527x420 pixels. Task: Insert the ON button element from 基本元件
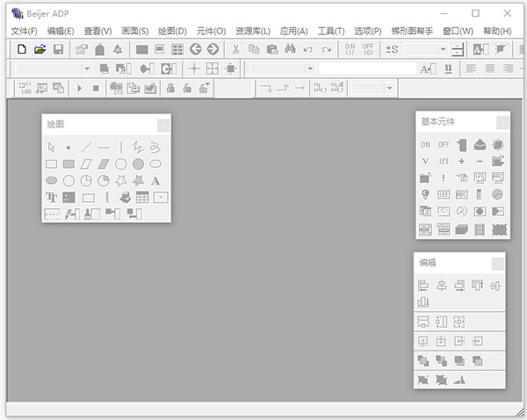tap(425, 145)
